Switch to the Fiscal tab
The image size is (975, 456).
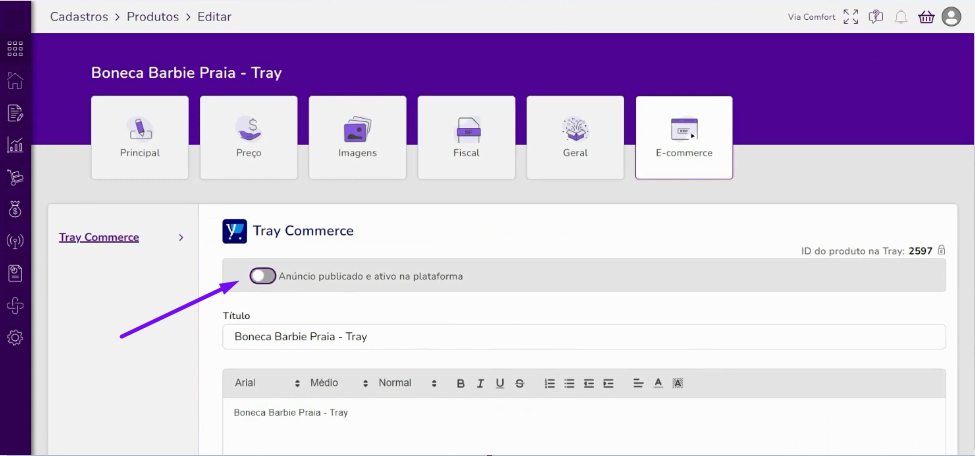coord(466,137)
